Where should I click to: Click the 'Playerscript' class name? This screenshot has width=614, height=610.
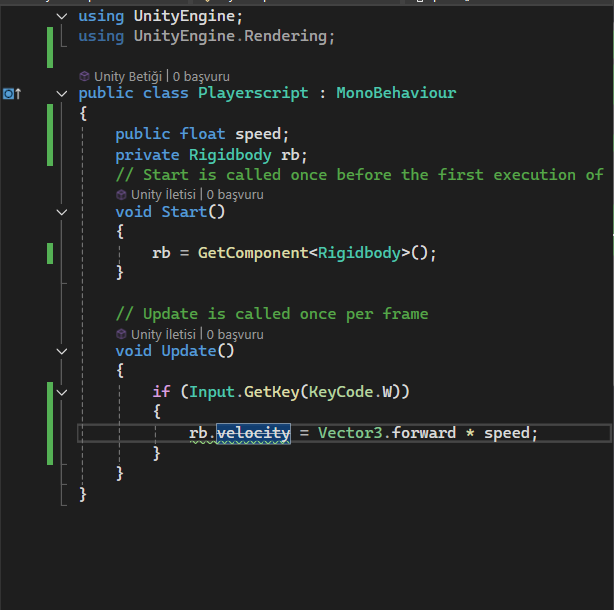[253, 93]
